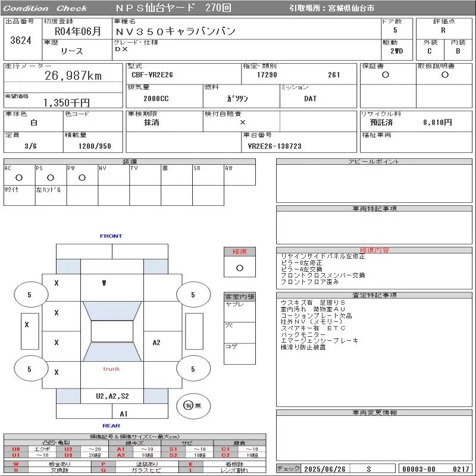Click the A1 mark on rear bumper
Screen dimensions: 476x476
click(124, 414)
